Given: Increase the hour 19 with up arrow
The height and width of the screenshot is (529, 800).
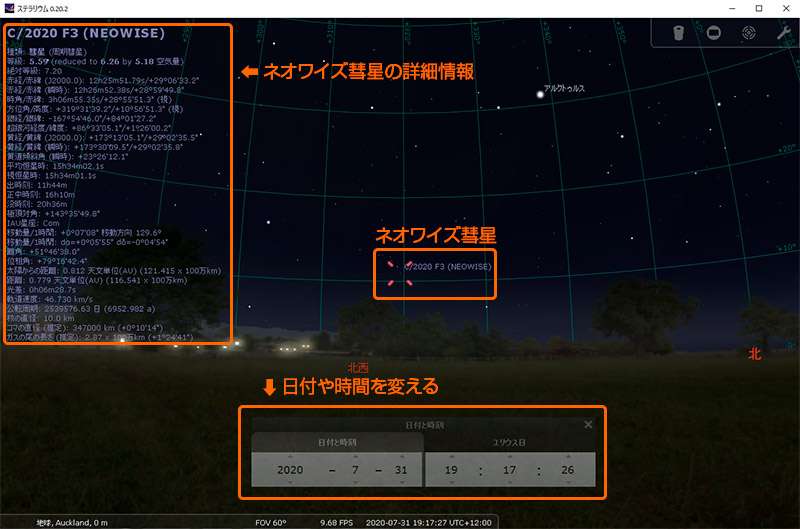Looking at the screenshot, I should pos(452,456).
